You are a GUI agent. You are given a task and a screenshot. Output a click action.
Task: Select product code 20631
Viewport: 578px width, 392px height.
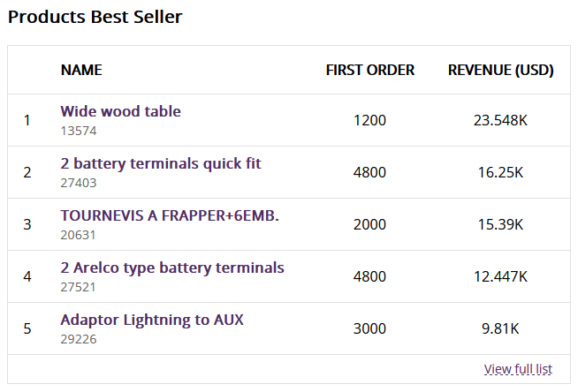[78, 235]
